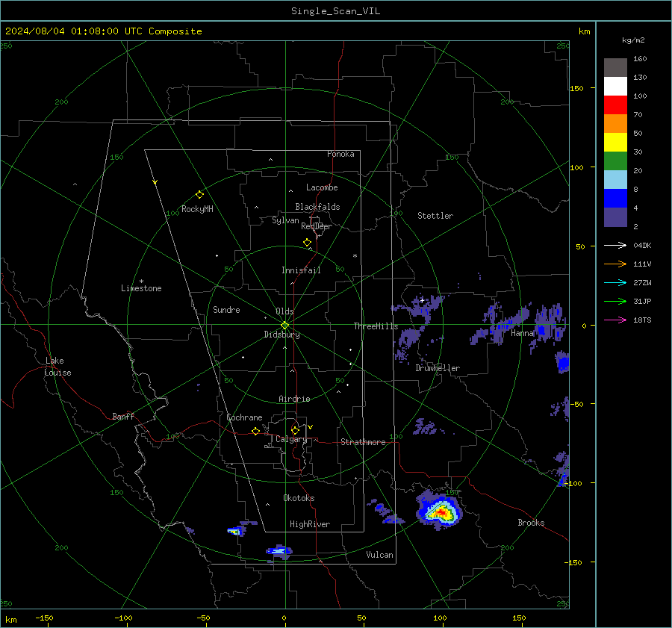This screenshot has height=628, width=672.
Task: Click the light blue echo south of HighRiver
Action: (x=279, y=550)
